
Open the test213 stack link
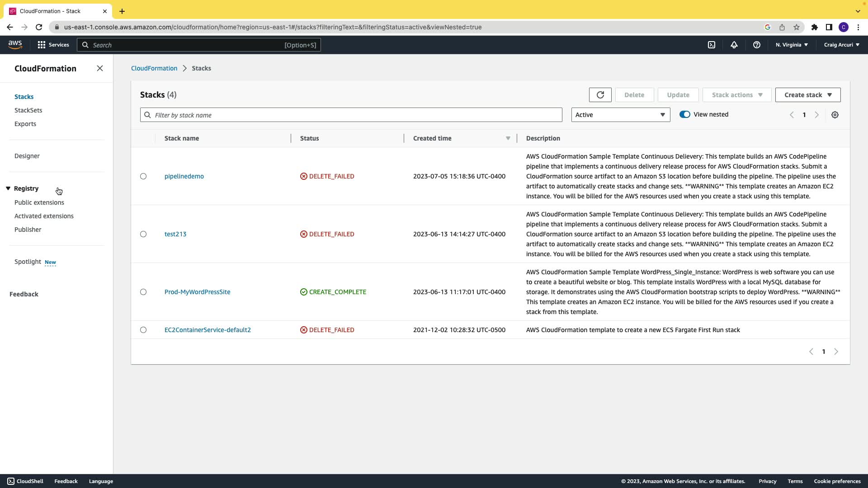tap(175, 234)
